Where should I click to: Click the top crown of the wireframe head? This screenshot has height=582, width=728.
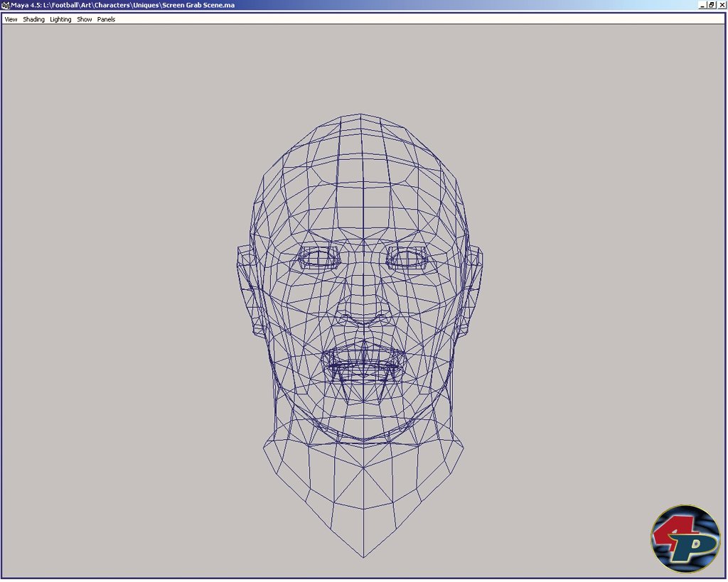click(x=360, y=116)
